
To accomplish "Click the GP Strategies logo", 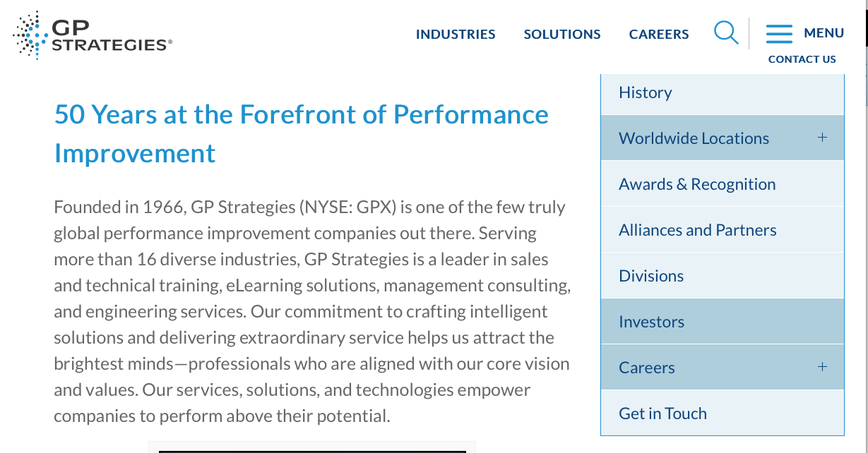I will pyautogui.click(x=93, y=35).
